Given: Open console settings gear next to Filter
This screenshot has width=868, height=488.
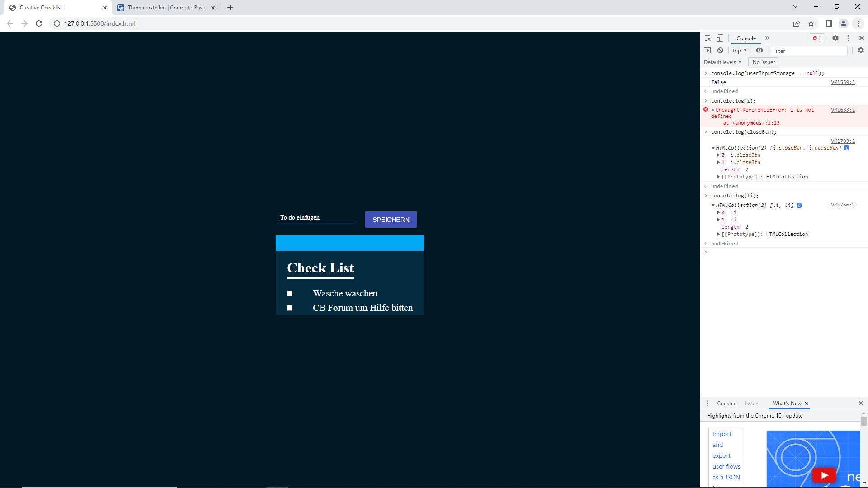Looking at the screenshot, I should pos(860,51).
